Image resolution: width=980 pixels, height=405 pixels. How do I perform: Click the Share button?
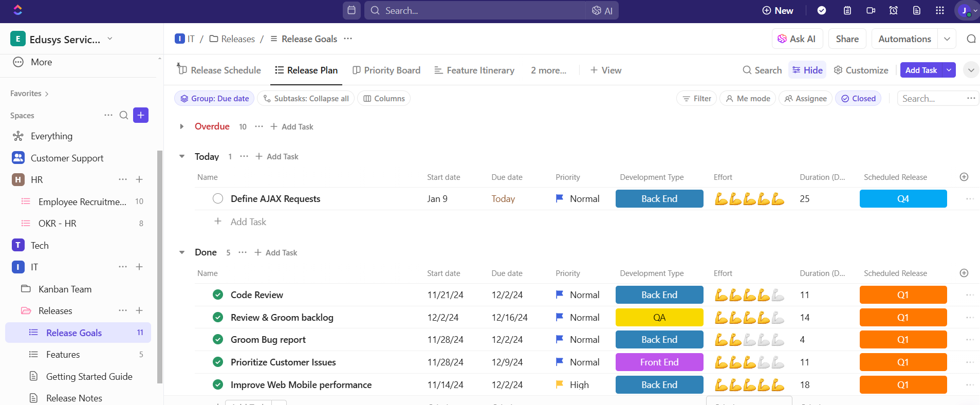847,39
